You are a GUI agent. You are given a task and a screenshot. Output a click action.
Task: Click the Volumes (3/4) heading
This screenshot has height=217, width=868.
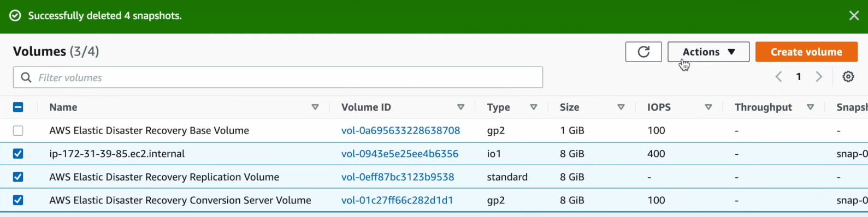point(56,51)
